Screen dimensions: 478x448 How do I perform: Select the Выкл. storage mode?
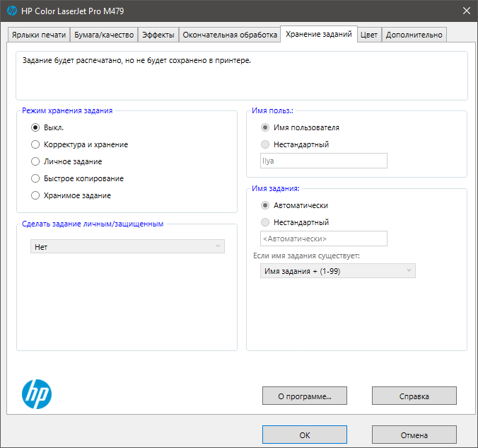pos(35,127)
